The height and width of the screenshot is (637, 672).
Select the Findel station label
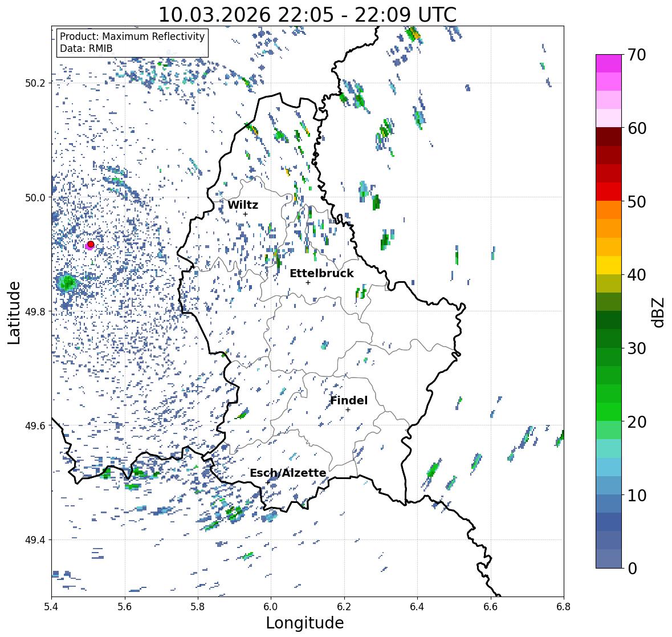(x=349, y=400)
